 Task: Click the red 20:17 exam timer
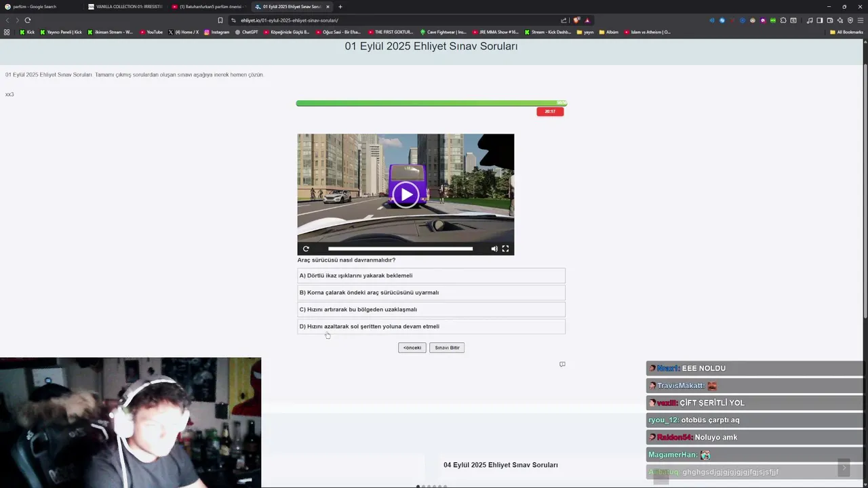550,111
